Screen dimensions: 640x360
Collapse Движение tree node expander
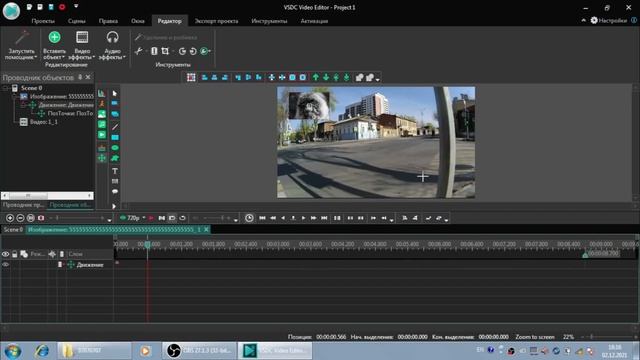tap(23, 105)
